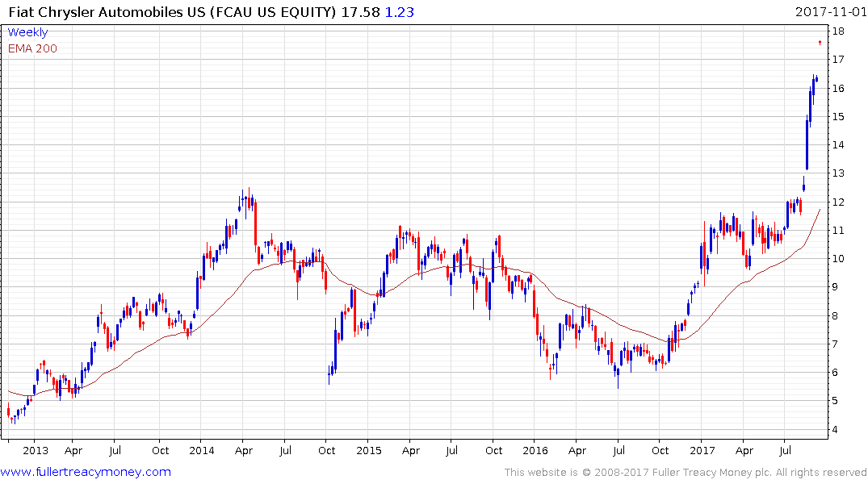Select the last price value 17.58
The image size is (868, 484).
coord(360,12)
